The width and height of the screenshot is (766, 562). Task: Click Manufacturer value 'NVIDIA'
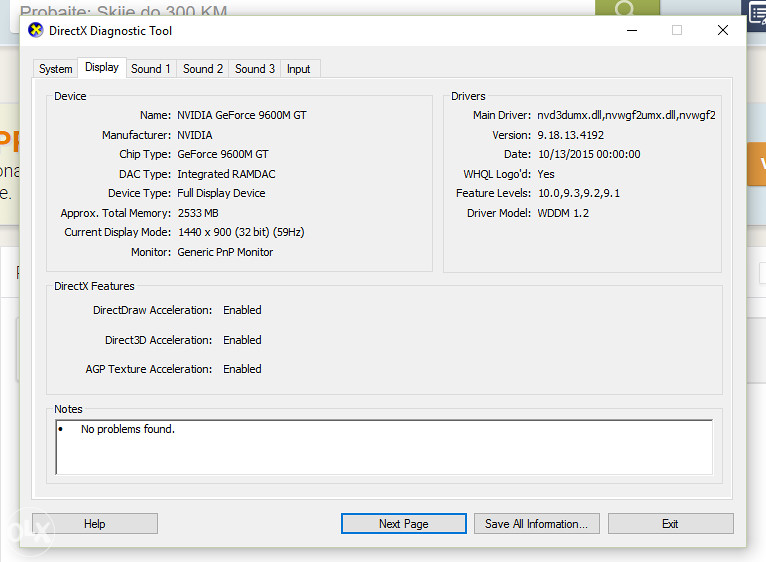194,135
